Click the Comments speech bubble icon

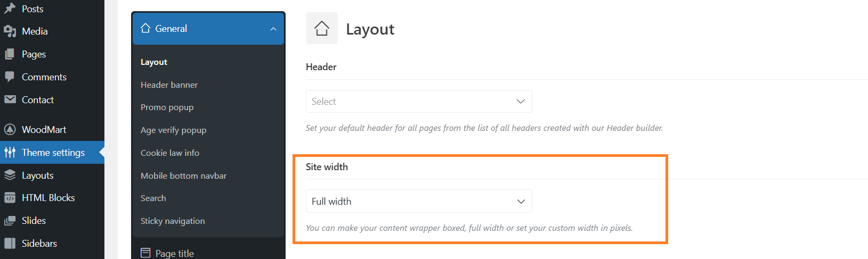[x=10, y=77]
